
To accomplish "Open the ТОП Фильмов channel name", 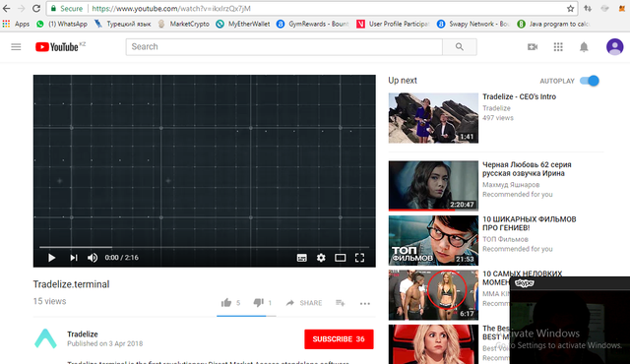I will coord(505,239).
